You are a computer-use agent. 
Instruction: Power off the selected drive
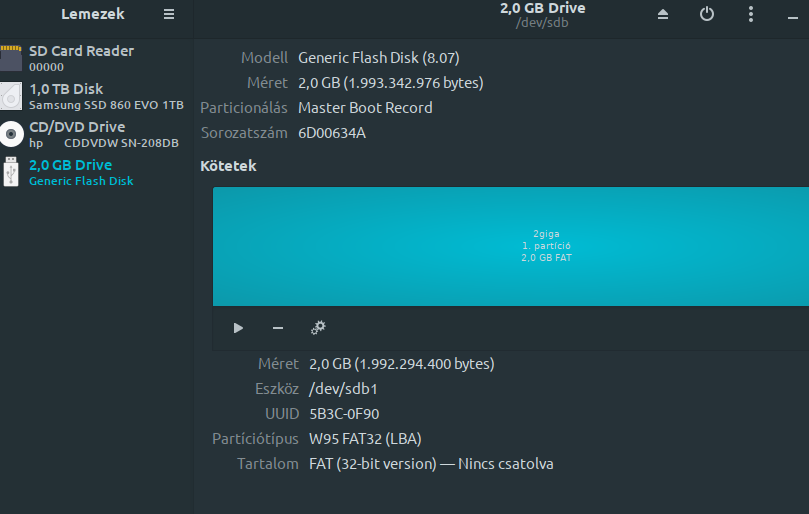click(707, 14)
